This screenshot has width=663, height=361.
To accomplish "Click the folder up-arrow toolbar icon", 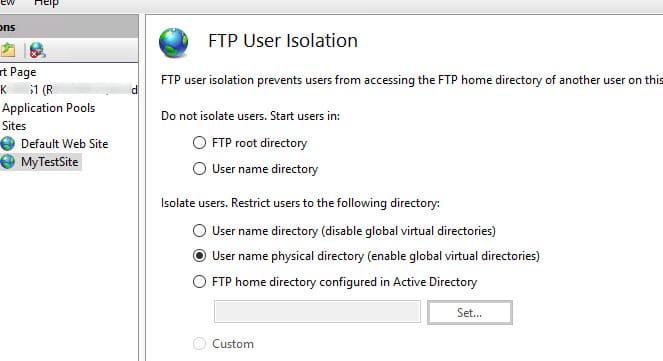I will click(8, 50).
